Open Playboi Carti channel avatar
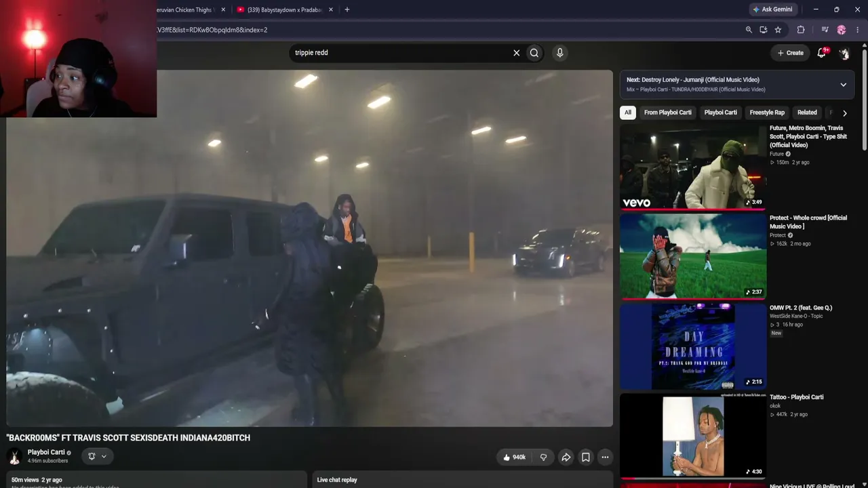868x488 pixels. (14, 456)
